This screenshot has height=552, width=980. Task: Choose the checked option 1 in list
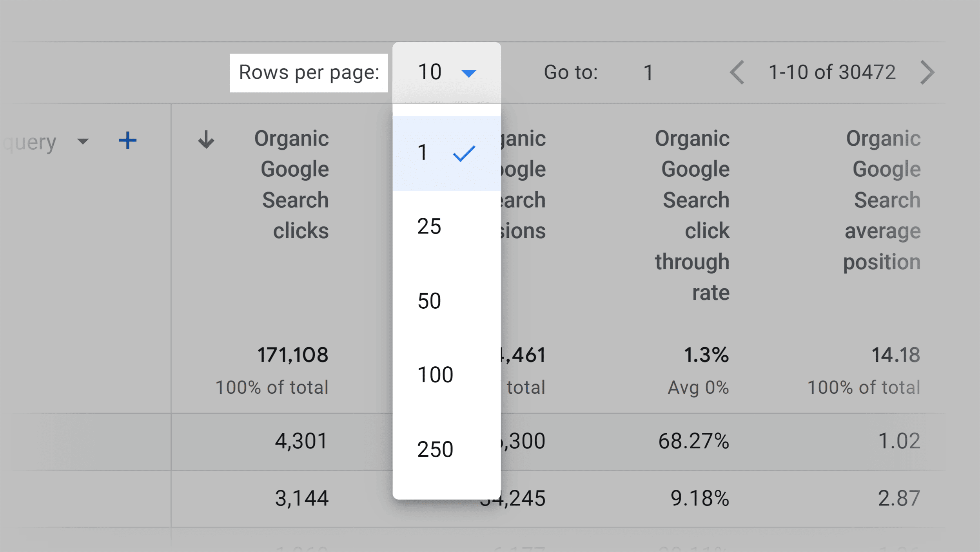[446, 153]
